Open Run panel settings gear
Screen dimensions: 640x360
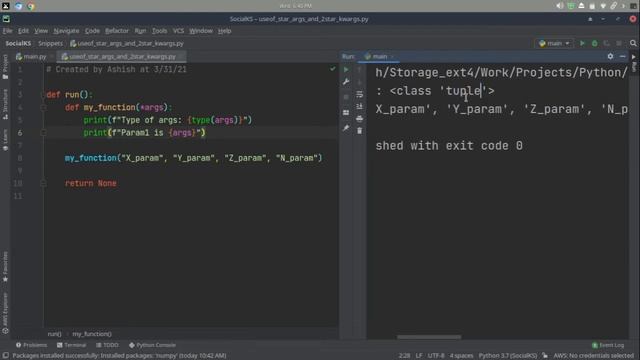(610, 56)
